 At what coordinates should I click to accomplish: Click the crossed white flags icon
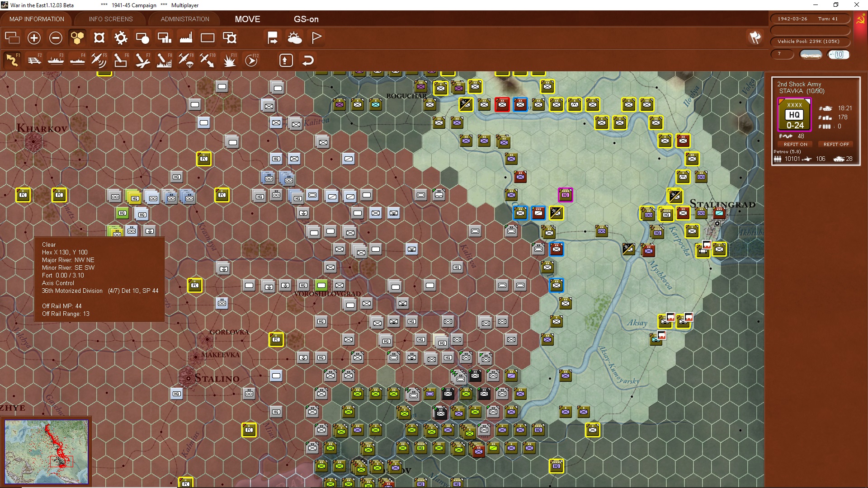click(755, 38)
